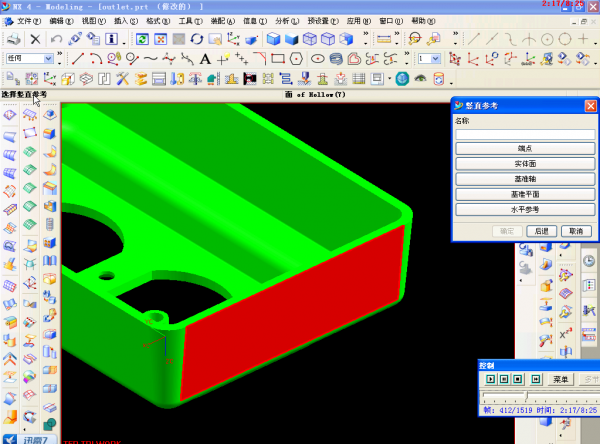Click the crossed tools icon in third toolbar row

[x=122, y=79]
